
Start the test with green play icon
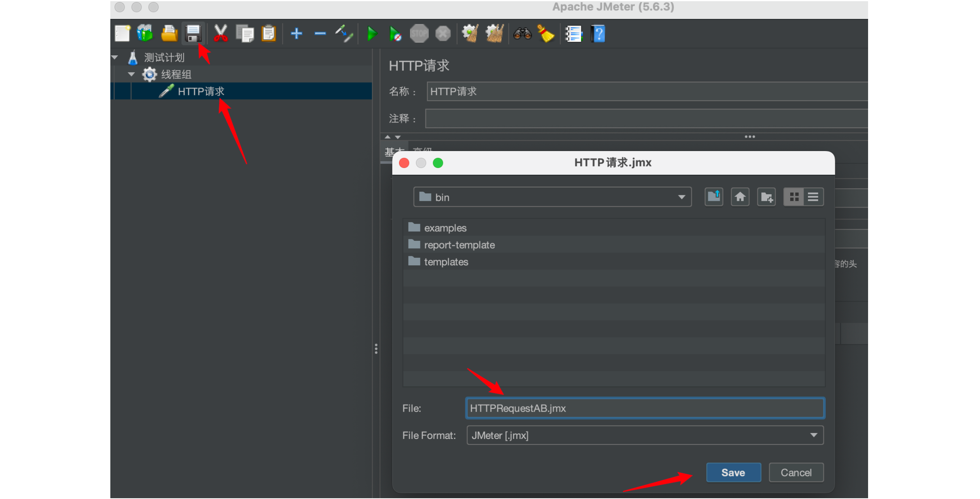[372, 34]
